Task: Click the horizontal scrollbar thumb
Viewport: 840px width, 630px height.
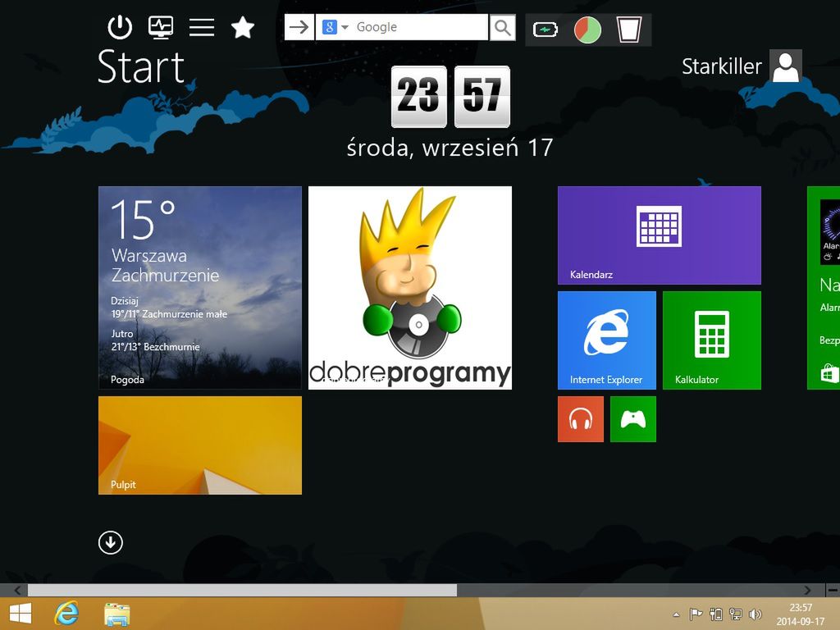Action: (242, 590)
